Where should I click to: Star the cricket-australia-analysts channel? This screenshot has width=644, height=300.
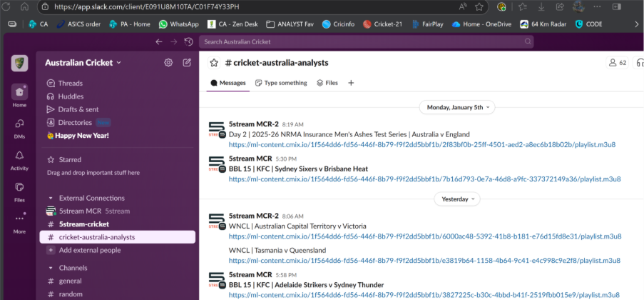click(x=213, y=63)
